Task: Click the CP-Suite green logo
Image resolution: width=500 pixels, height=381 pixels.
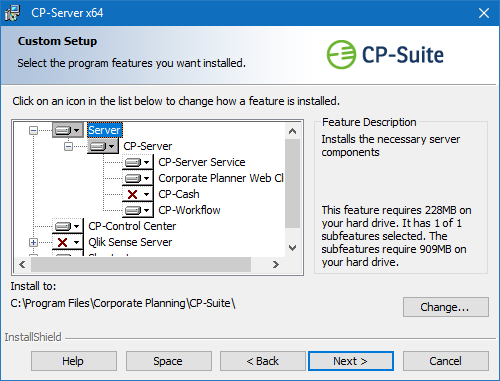Action: click(342, 55)
